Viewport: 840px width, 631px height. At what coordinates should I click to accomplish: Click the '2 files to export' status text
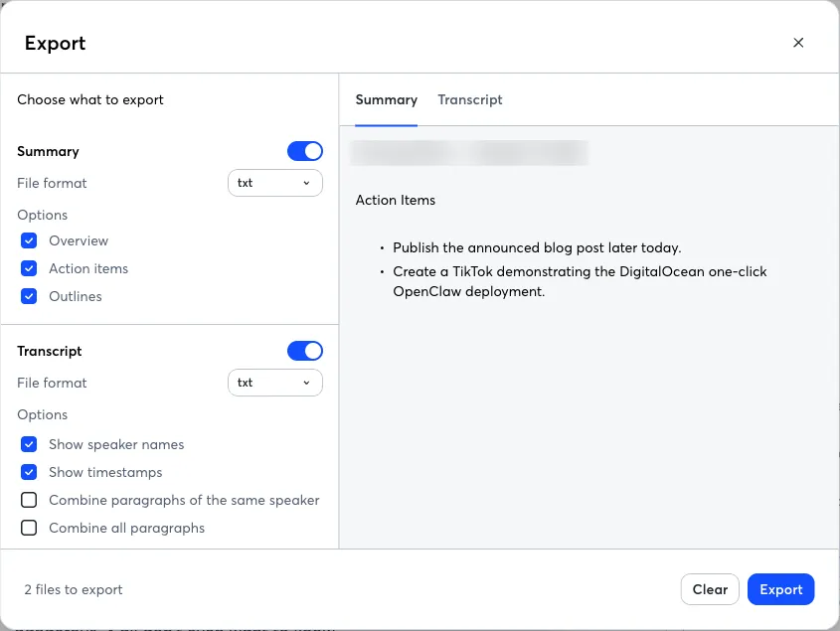[74, 589]
